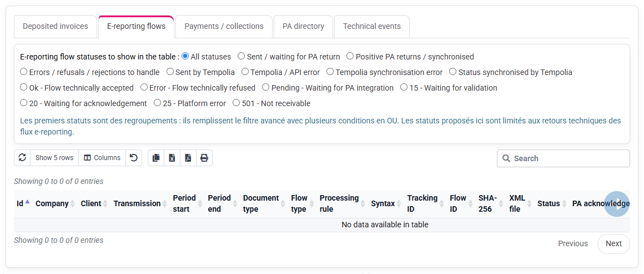Open the Columns visibility dropdown
644x274 pixels.
tap(102, 158)
